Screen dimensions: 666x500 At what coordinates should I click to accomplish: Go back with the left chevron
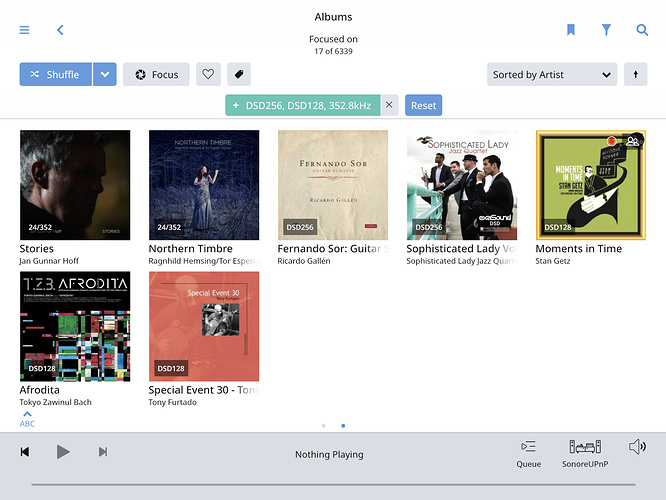coord(60,30)
